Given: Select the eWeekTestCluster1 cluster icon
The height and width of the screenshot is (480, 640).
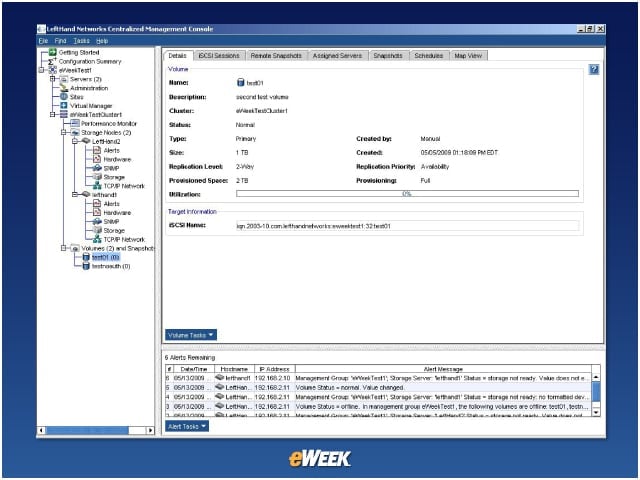Looking at the screenshot, I should click(64, 115).
